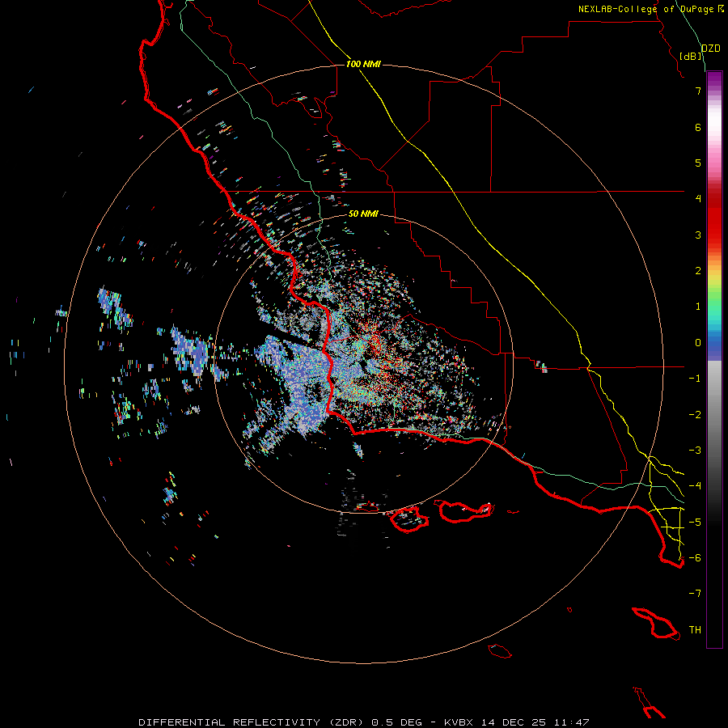Select the -3 value on the color scale

(x=695, y=451)
